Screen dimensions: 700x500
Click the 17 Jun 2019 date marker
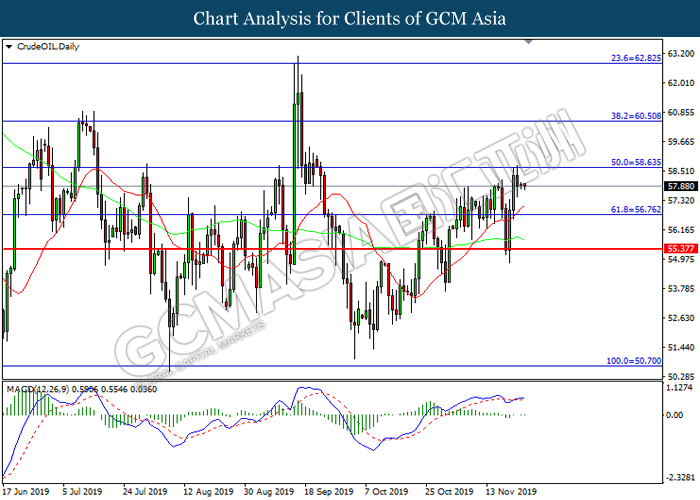click(x=28, y=491)
